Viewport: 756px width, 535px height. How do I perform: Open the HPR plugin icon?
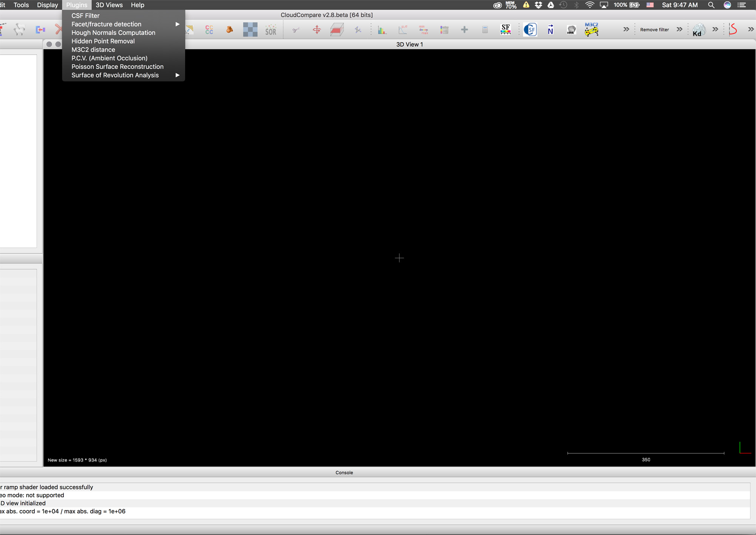click(571, 29)
